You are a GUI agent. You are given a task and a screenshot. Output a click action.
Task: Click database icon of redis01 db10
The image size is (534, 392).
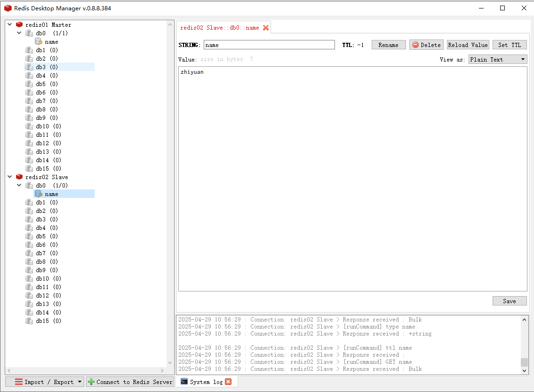point(29,126)
